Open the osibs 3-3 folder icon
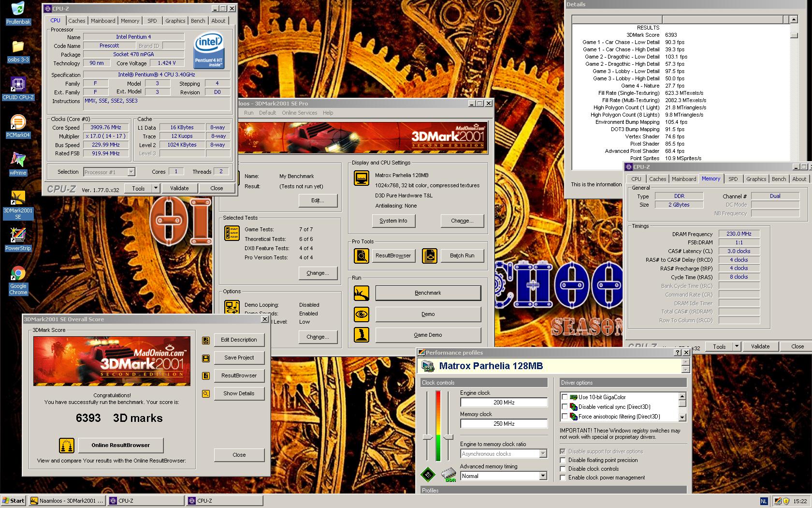The image size is (812, 508). tap(18, 51)
